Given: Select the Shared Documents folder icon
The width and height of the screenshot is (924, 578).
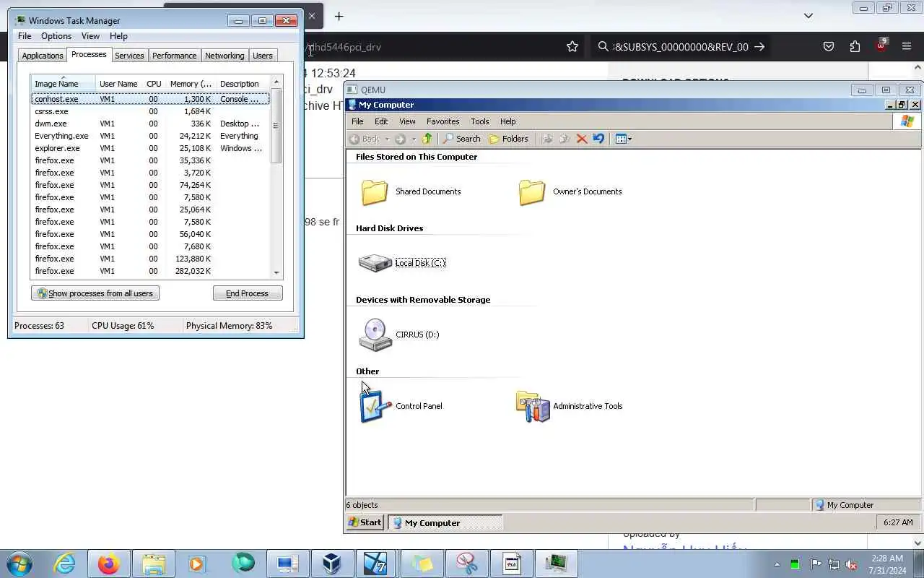Looking at the screenshot, I should [x=375, y=191].
